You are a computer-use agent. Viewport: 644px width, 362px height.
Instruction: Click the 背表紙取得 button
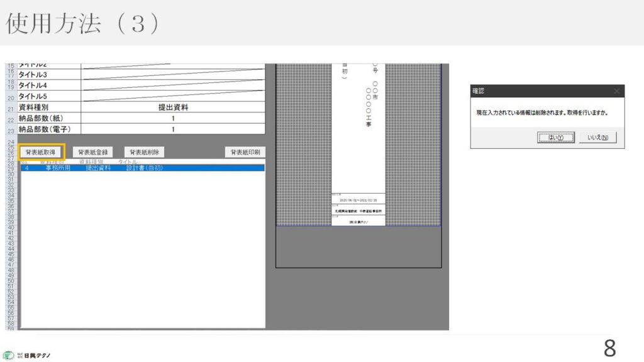42,152
